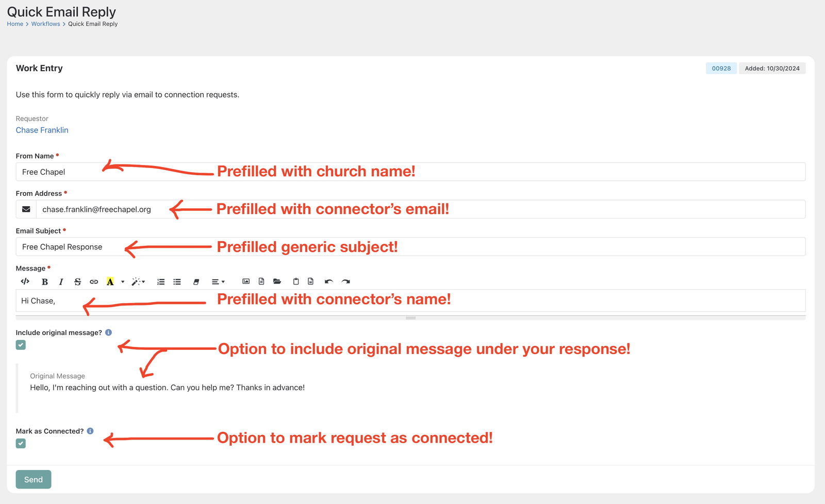Viewport: 825px width, 504px height.
Task: Click info icon beside Mark as Connected
Action: (x=90, y=431)
